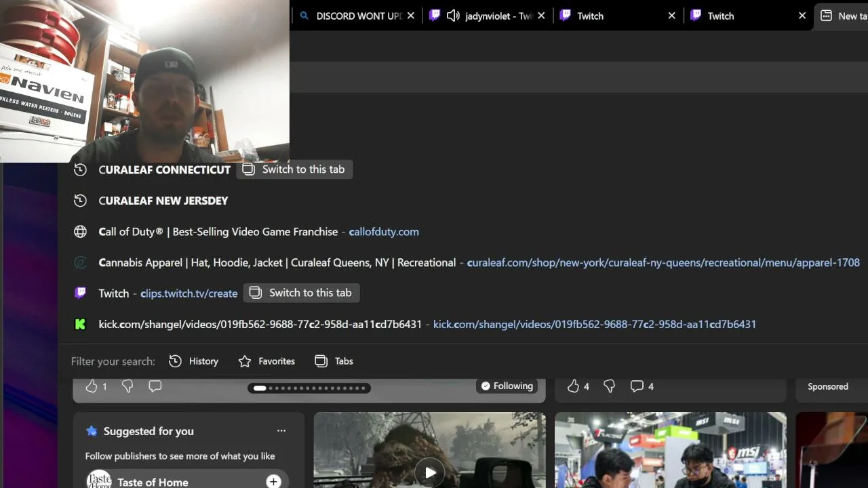Open the Twitch tab right after jadynviolet

[x=590, y=16]
